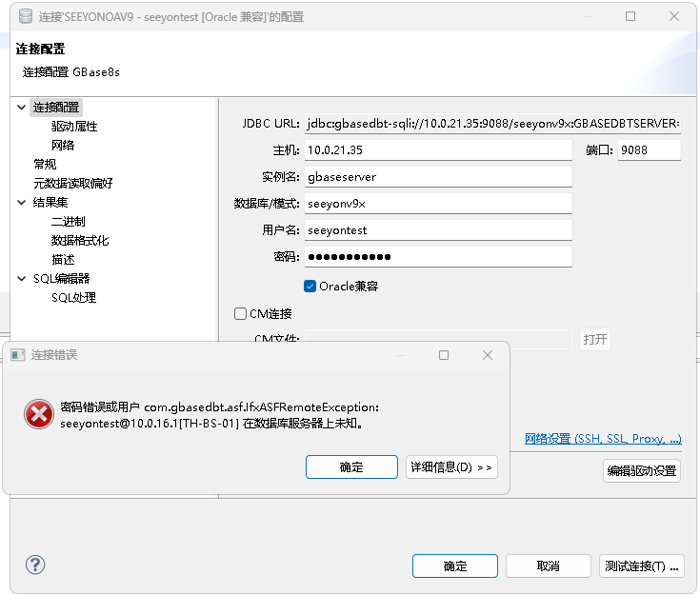Maximize the 连接错误 dialog

pos(443,355)
